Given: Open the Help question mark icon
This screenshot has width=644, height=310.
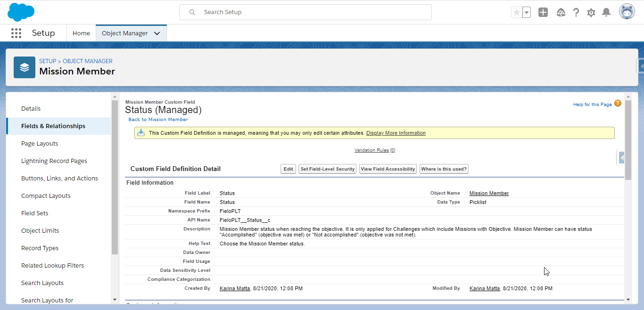Looking at the screenshot, I should (576, 12).
